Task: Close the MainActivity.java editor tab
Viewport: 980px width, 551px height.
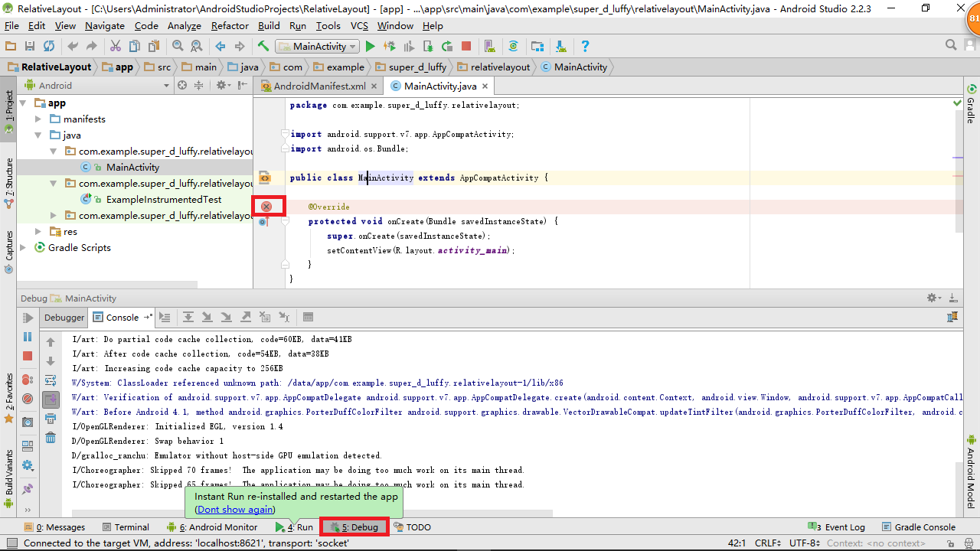Action: (485, 86)
